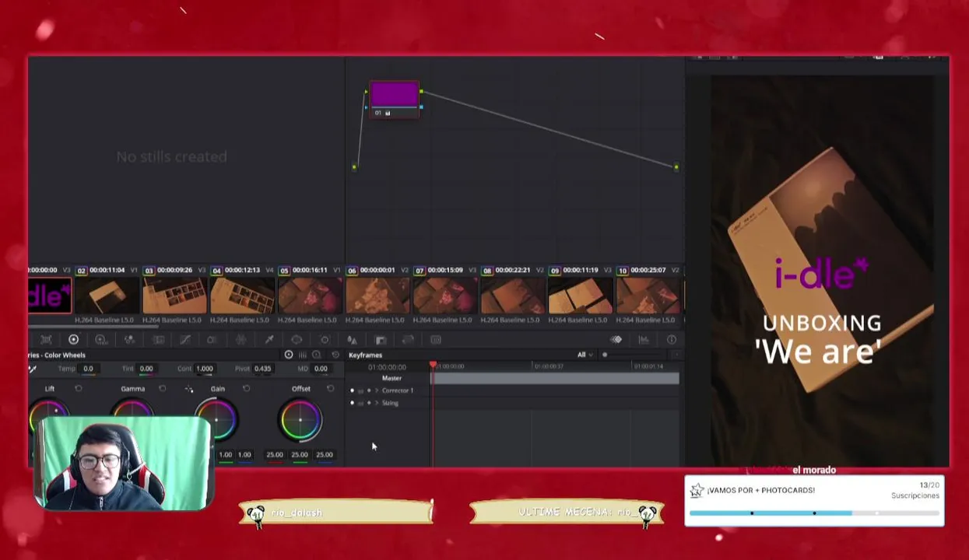The width and height of the screenshot is (969, 560).
Task: Open the Tracker palette icon
Action: (x=325, y=340)
